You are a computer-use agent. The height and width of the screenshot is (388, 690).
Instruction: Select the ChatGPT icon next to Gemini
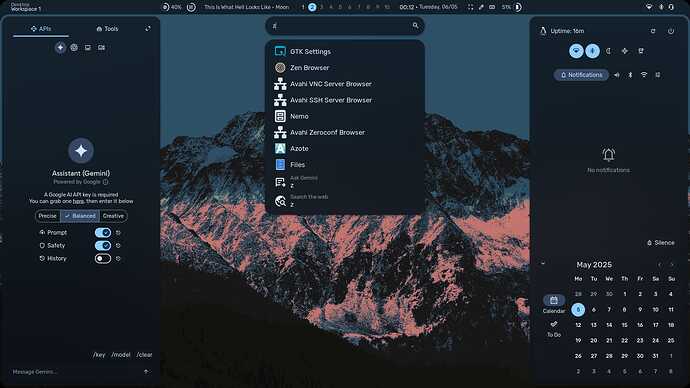point(74,48)
